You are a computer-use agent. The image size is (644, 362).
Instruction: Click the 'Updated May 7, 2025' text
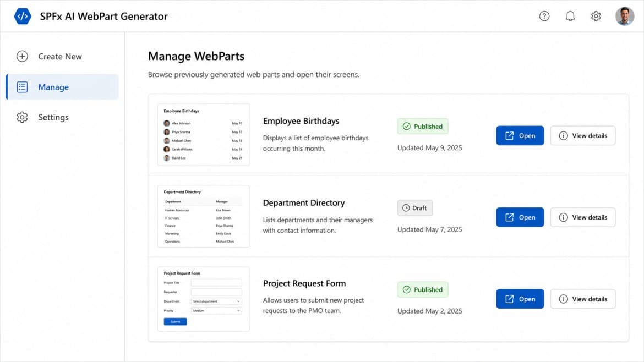[x=429, y=229]
